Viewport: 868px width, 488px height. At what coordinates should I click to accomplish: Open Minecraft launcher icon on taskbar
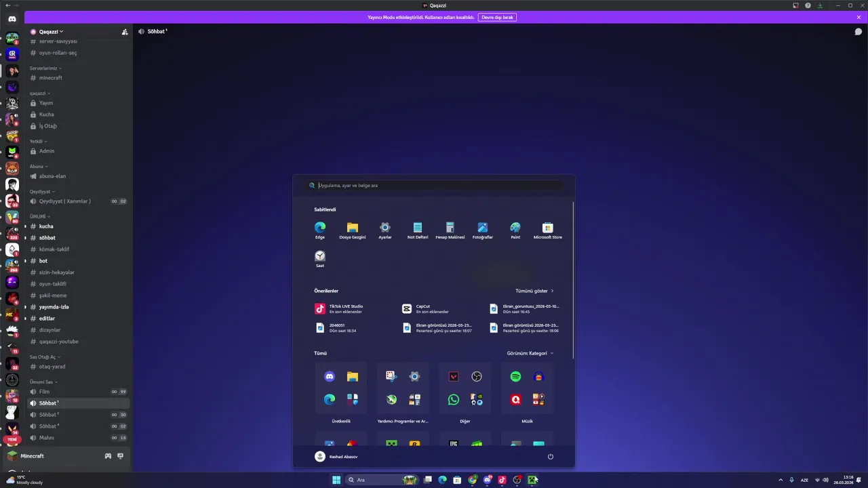pyautogui.click(x=532, y=480)
